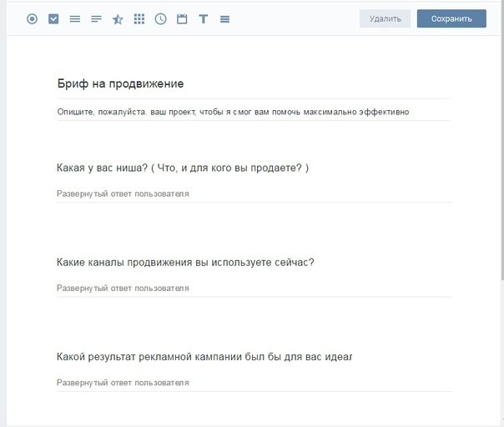The width and height of the screenshot is (504, 427).
Task: Click the Удалить button
Action: [385, 18]
